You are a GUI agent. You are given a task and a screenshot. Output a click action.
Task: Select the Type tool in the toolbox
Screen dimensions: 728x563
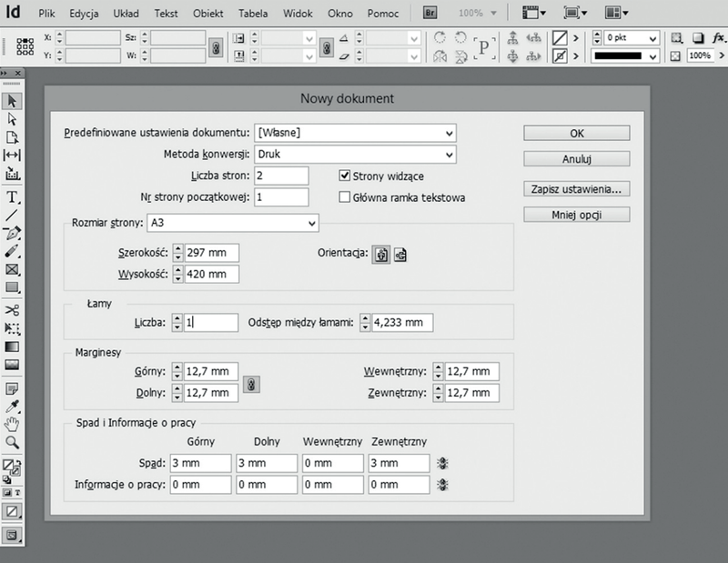click(x=13, y=196)
